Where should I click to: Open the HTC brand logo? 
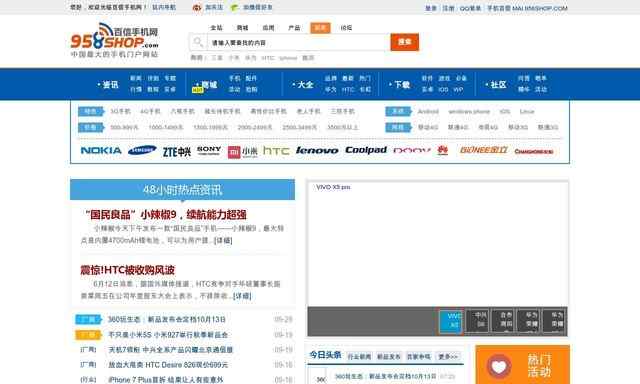[x=276, y=151]
